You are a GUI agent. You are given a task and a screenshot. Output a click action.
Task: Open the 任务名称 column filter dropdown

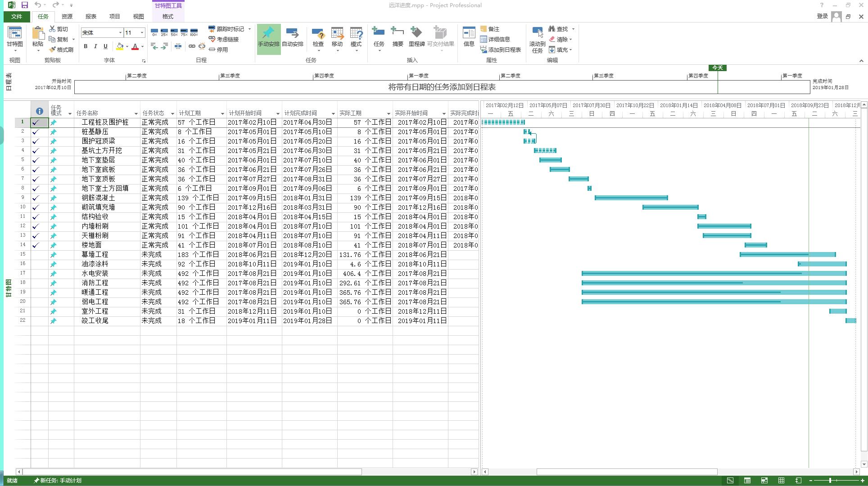tap(136, 113)
